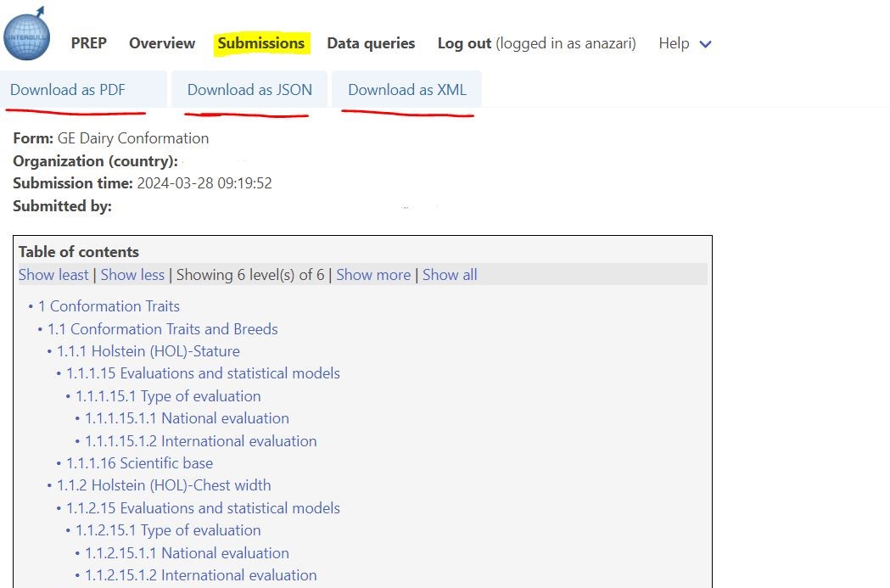Screen dimensions: 890x588
Task: Open section 1 Conformation Traits
Action: click(x=109, y=306)
